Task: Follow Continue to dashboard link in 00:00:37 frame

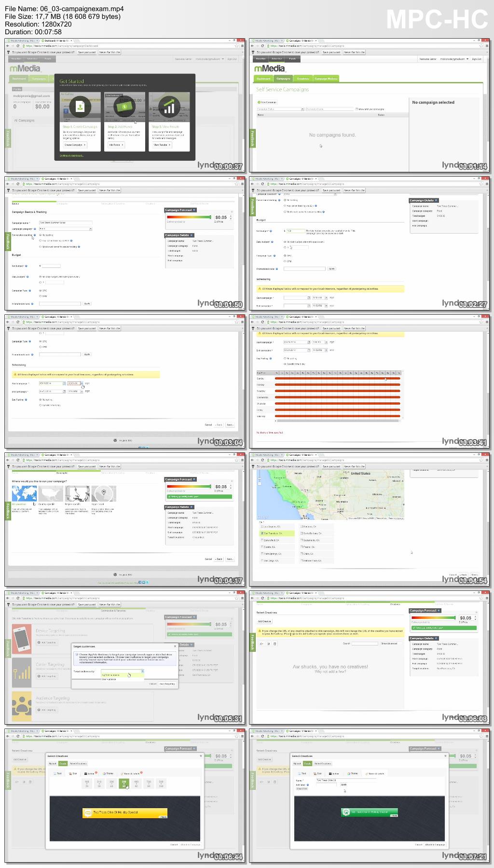Action: coord(71,155)
